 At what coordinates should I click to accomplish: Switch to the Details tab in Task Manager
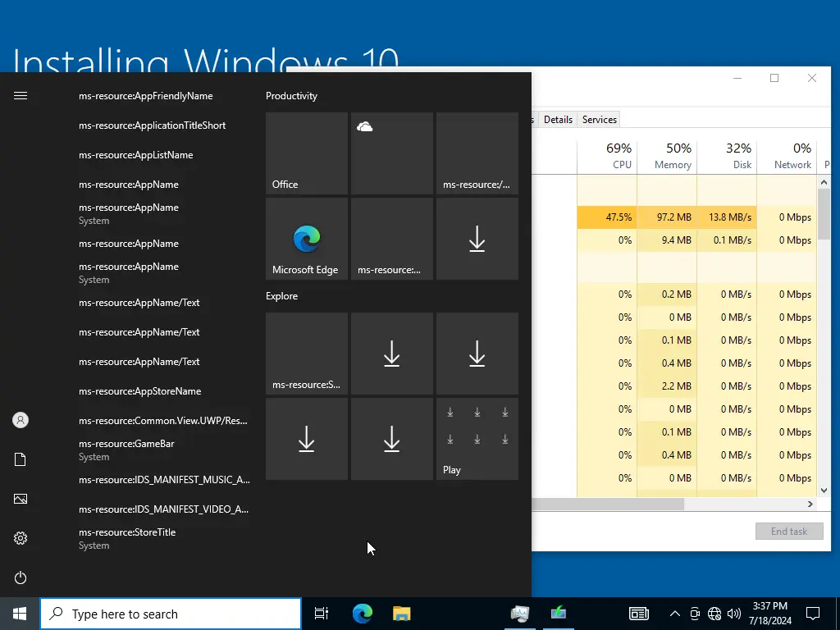pos(558,120)
